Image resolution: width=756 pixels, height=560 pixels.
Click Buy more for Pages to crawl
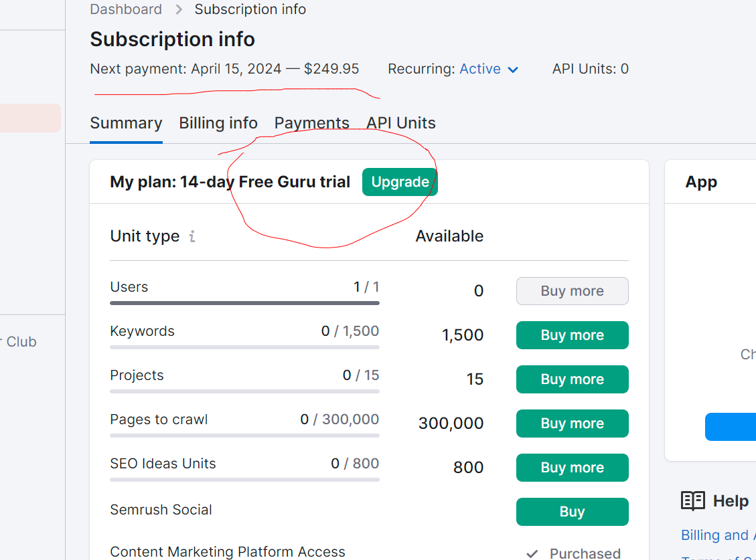(x=573, y=424)
